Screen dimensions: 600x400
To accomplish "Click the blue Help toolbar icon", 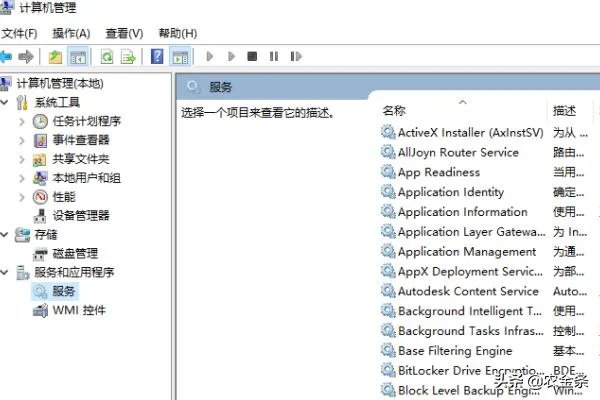I will (x=157, y=57).
